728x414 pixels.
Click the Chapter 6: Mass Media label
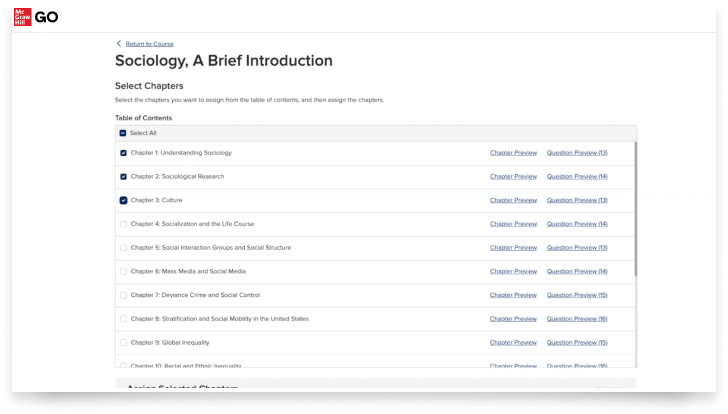188,271
